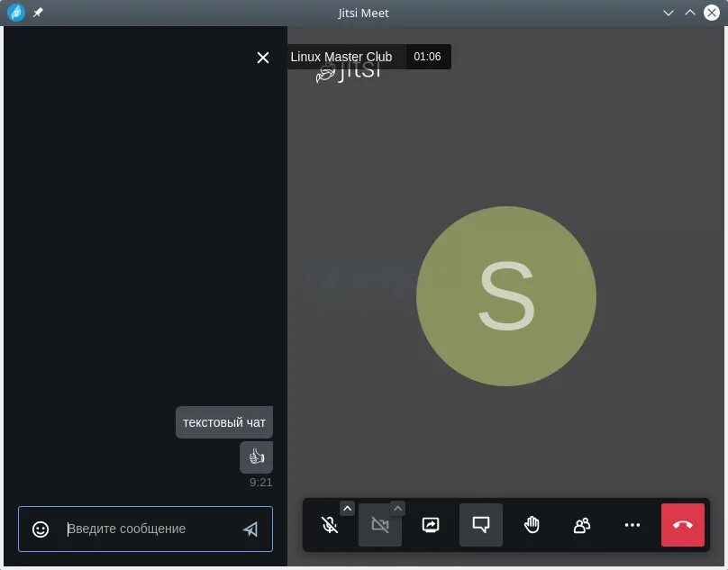This screenshot has width=728, height=570.
Task: Expand video settings arrow above the camera button
Action: coord(398,509)
